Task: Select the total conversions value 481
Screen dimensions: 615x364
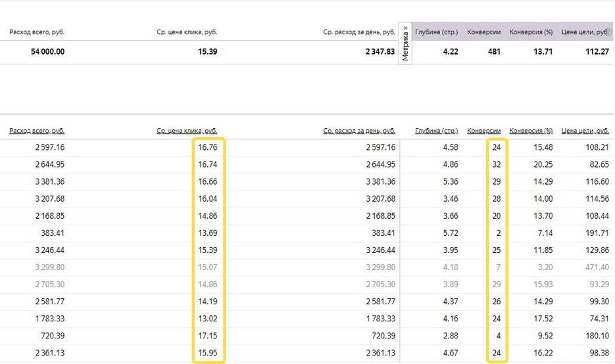Action: (494, 51)
